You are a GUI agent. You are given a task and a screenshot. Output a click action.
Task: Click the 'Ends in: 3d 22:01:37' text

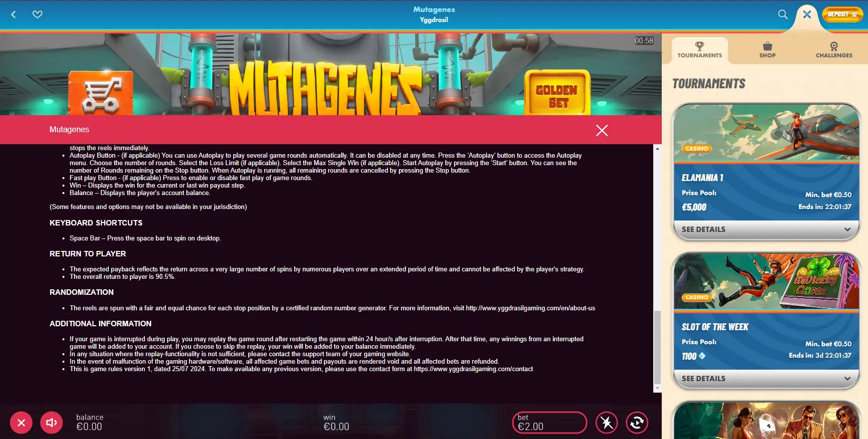pos(820,355)
